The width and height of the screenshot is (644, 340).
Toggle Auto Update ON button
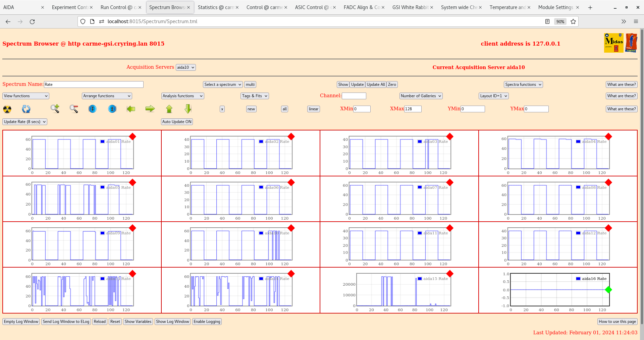pos(177,122)
